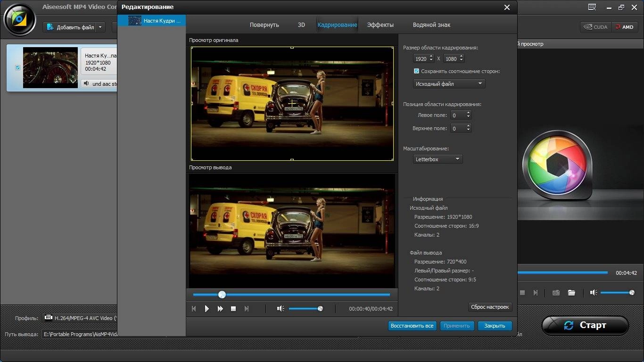The image size is (644, 362).
Task: Jump to the previous frame in the editing dialog
Action: [194, 309]
